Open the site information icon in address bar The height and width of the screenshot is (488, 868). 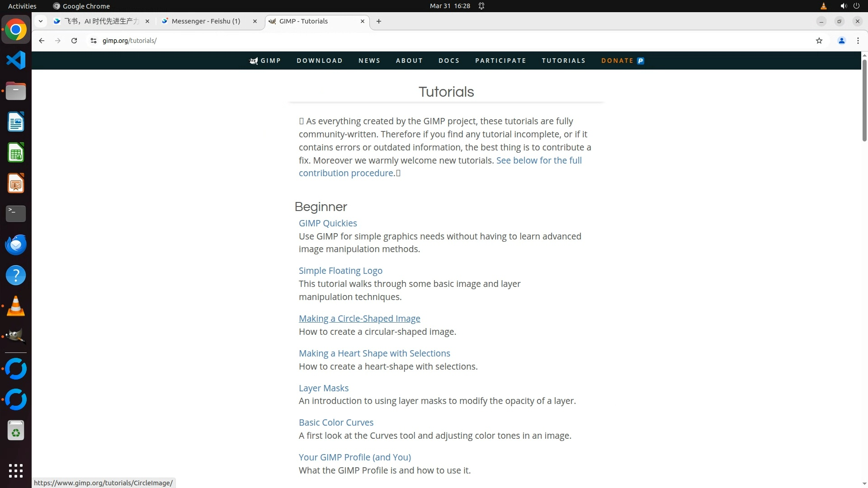click(x=94, y=41)
